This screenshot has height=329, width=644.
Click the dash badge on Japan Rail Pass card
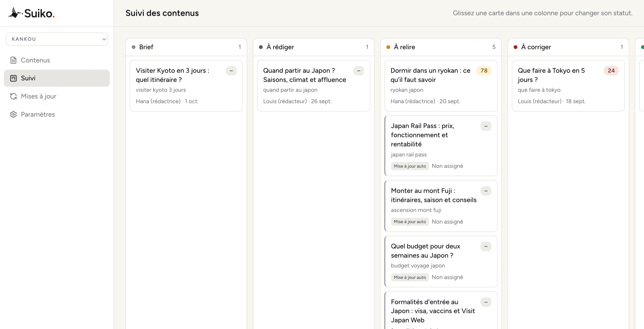[x=486, y=126]
